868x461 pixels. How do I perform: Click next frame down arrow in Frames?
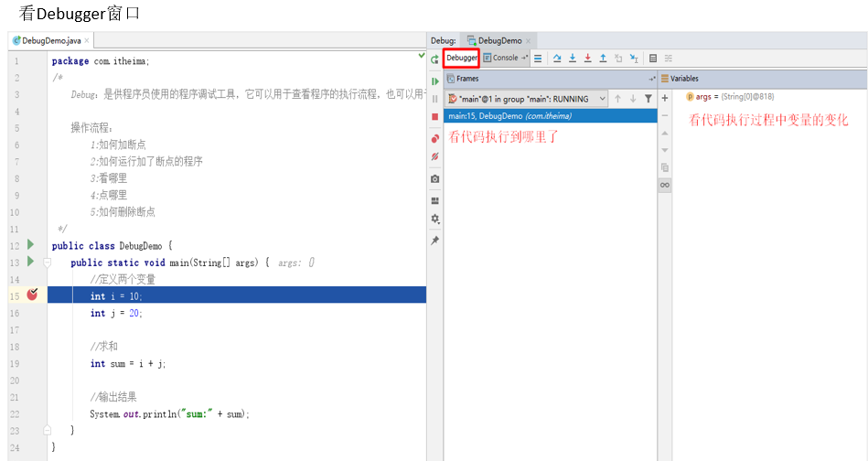coord(633,99)
